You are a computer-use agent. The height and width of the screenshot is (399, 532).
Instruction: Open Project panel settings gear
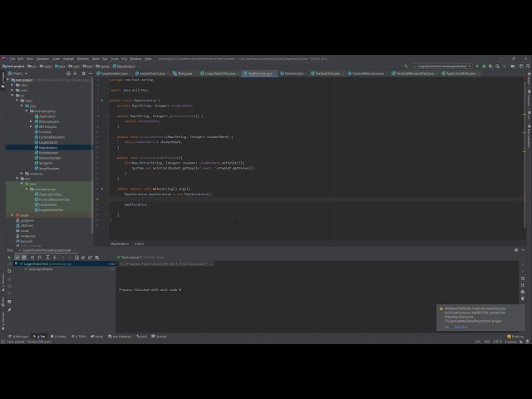coord(84,73)
